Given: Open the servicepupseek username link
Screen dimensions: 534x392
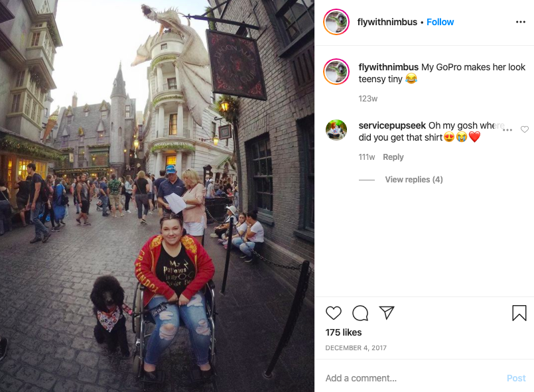Looking at the screenshot, I should coord(392,125).
